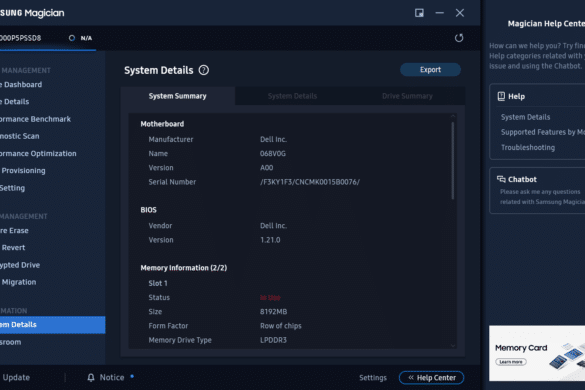Screen dimensions: 585x390
Task: Open the Chatbot icon panel
Action: 501,179
